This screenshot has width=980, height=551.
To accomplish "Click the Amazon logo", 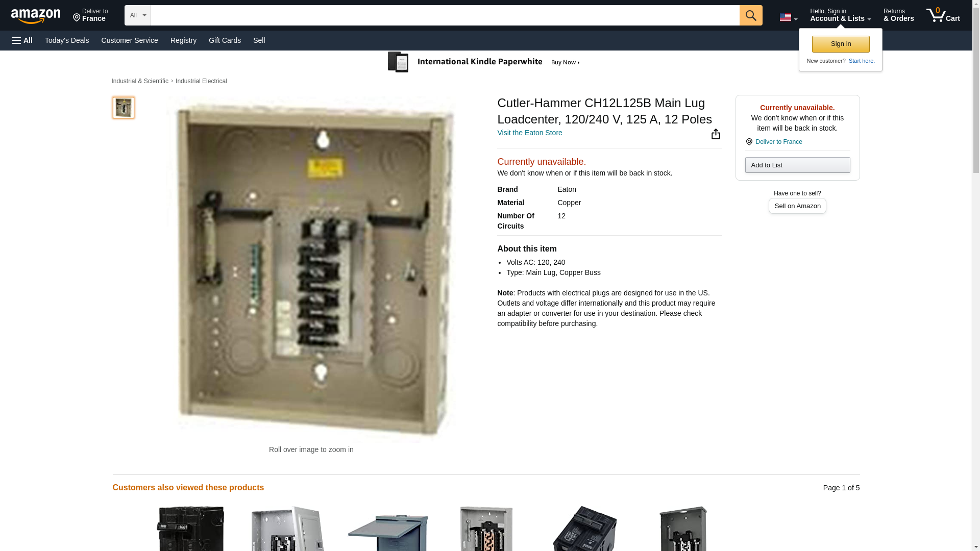I will [36, 16].
